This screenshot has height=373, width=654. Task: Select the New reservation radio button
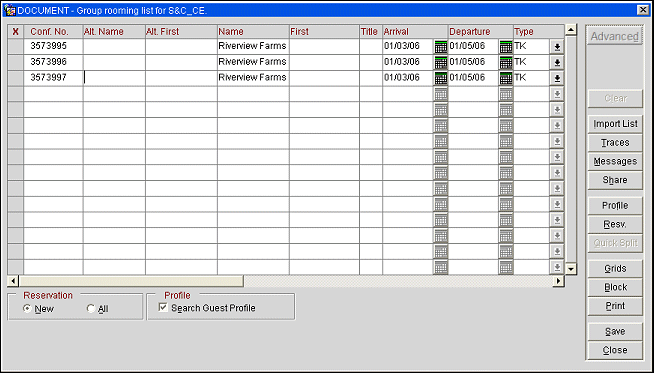pos(27,309)
